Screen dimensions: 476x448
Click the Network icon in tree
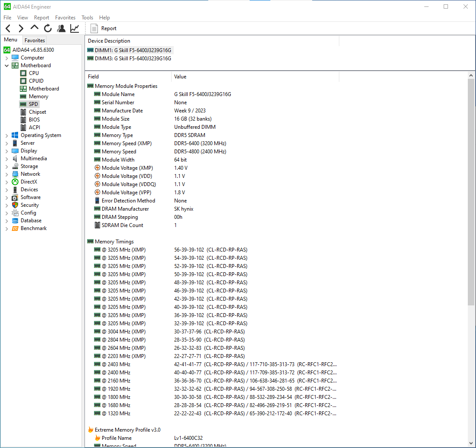[15, 174]
